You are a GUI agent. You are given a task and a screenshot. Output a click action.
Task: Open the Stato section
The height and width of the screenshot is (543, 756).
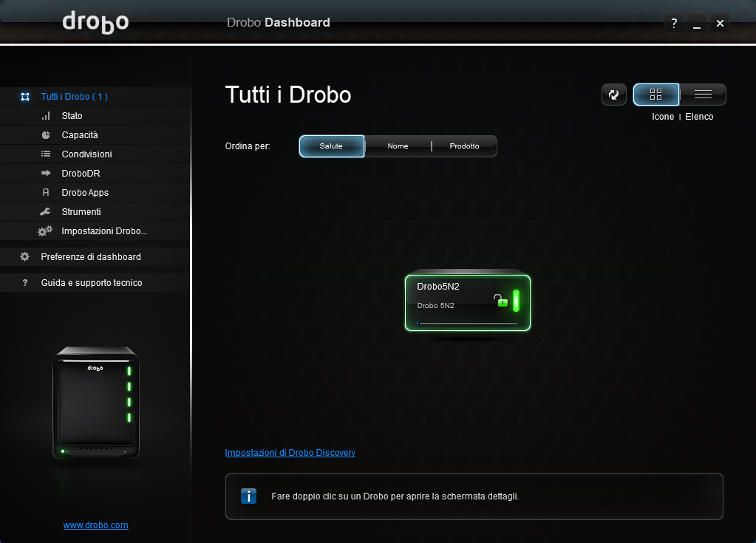click(72, 116)
